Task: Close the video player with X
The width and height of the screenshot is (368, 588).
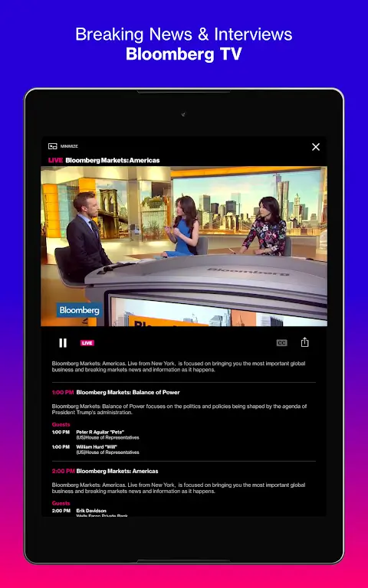Action: click(x=316, y=147)
